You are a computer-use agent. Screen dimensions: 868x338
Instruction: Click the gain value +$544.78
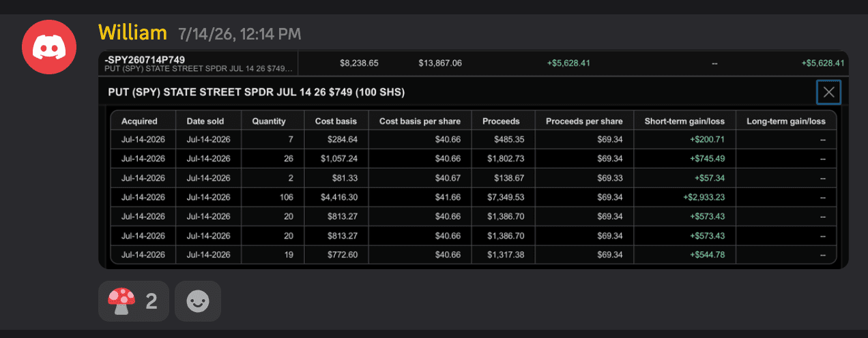click(x=707, y=255)
